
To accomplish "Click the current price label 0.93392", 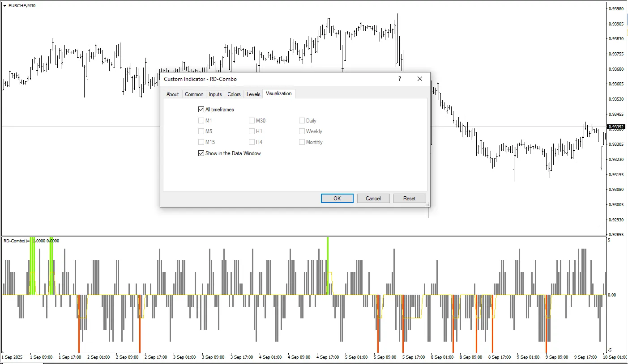I will (615, 127).
